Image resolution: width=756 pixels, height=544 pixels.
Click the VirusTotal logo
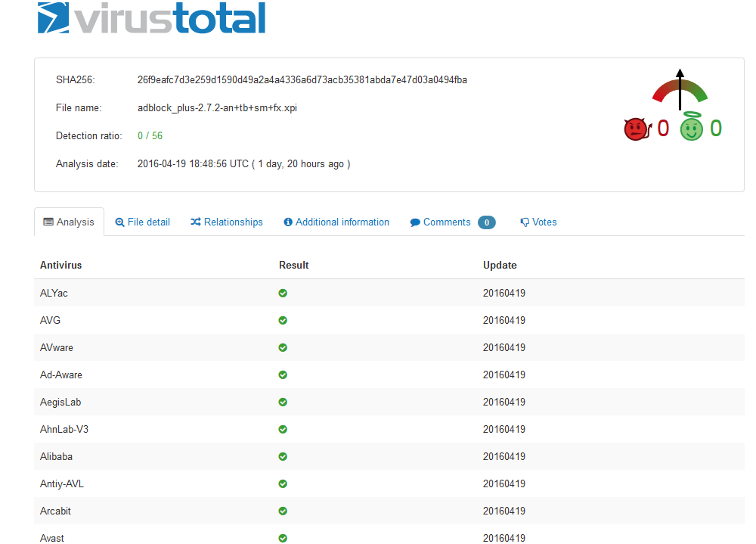click(x=151, y=18)
